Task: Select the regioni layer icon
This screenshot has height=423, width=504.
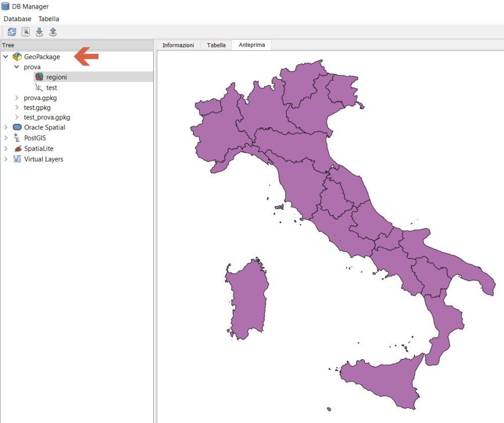Action: pos(39,77)
